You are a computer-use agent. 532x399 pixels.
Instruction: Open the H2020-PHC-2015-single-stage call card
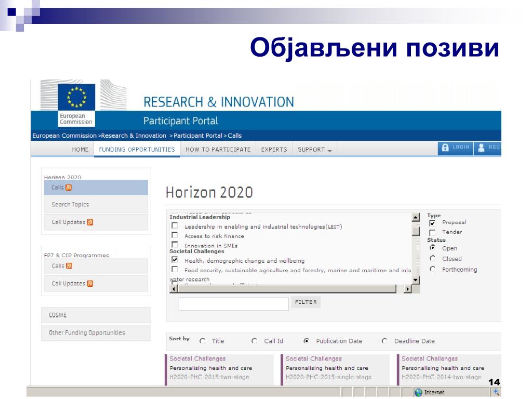pyautogui.click(x=336, y=370)
